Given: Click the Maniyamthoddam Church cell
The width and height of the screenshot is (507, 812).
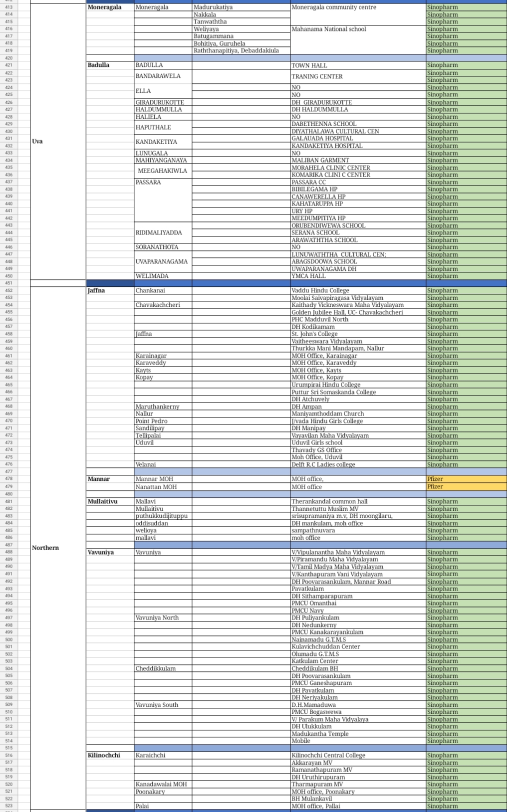Looking at the screenshot, I should click(358, 413).
